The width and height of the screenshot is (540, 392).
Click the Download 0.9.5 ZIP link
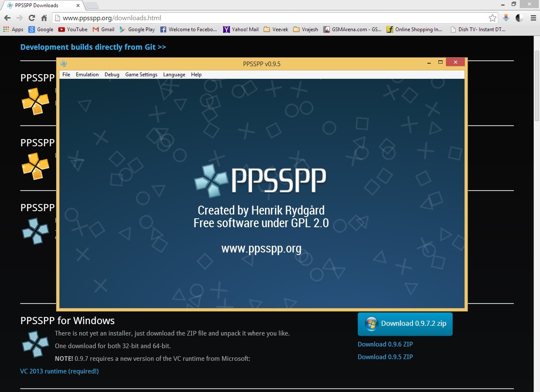(385, 357)
